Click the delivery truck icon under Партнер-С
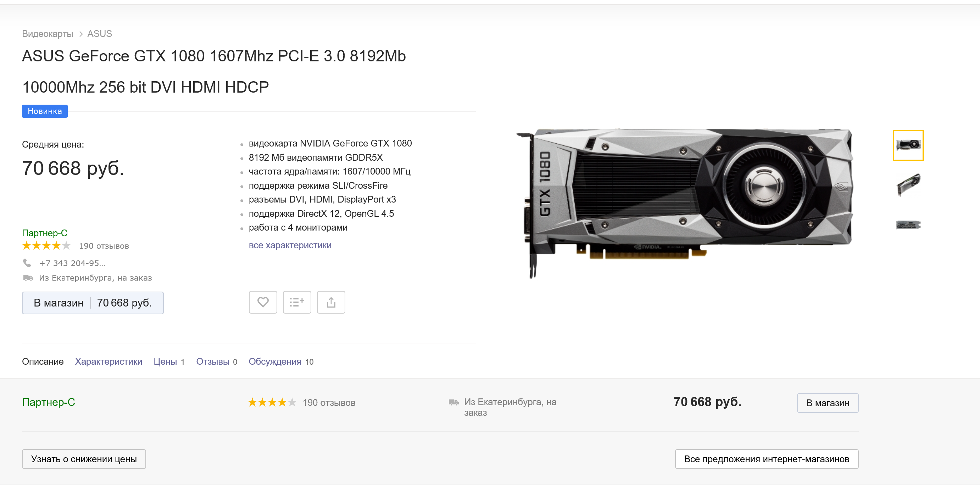 28,278
